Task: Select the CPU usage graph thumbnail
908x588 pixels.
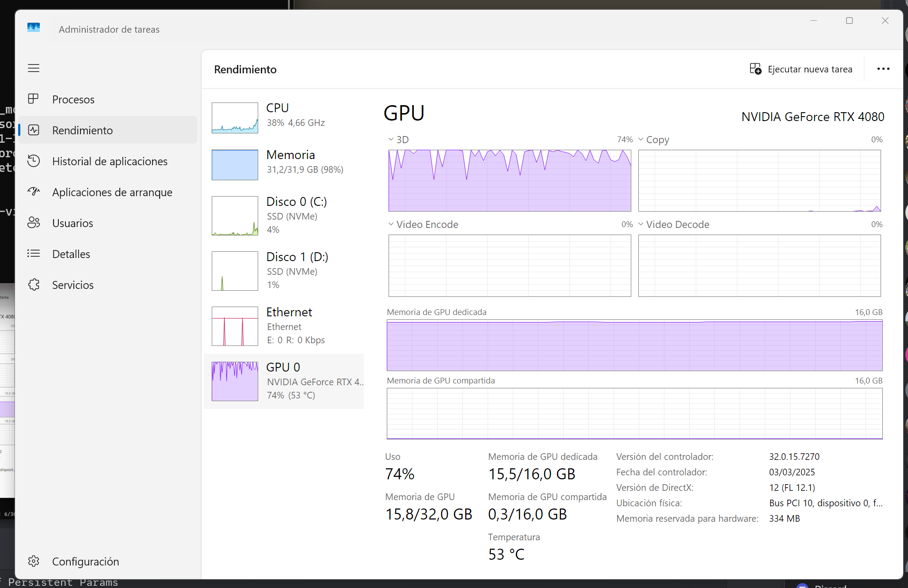Action: click(235, 118)
